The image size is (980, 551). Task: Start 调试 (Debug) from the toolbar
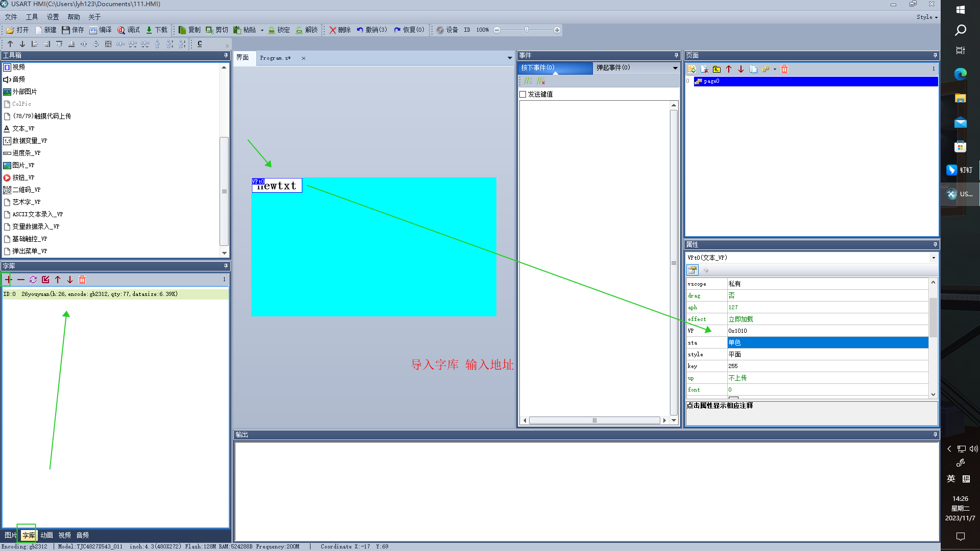tap(129, 30)
